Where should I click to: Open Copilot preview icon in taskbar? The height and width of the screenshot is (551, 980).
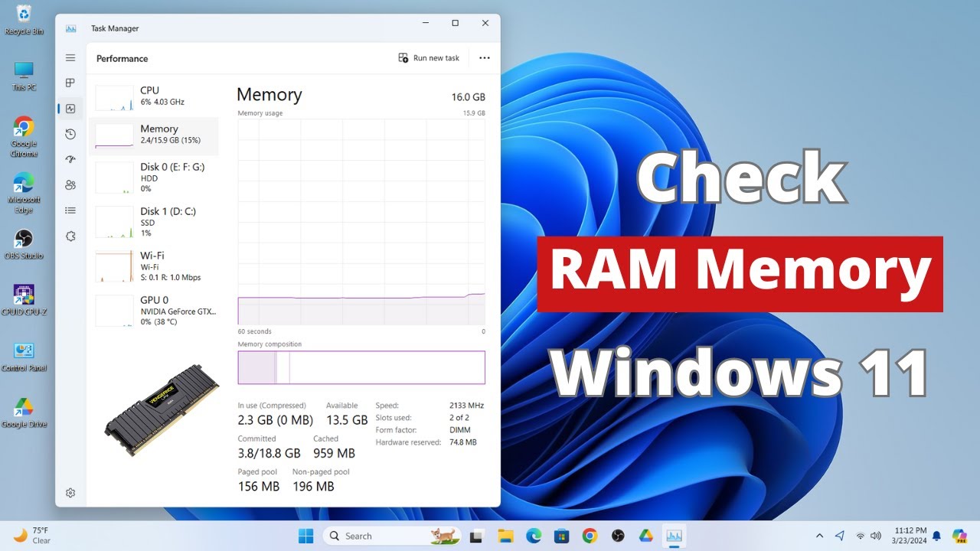959,536
